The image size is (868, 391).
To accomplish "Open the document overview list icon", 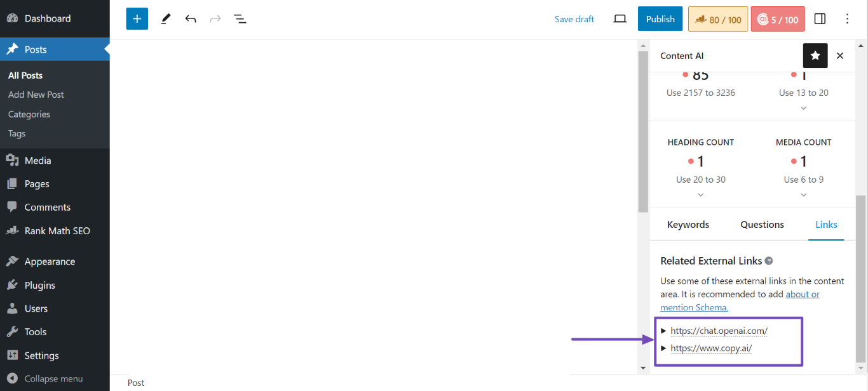I will [240, 19].
